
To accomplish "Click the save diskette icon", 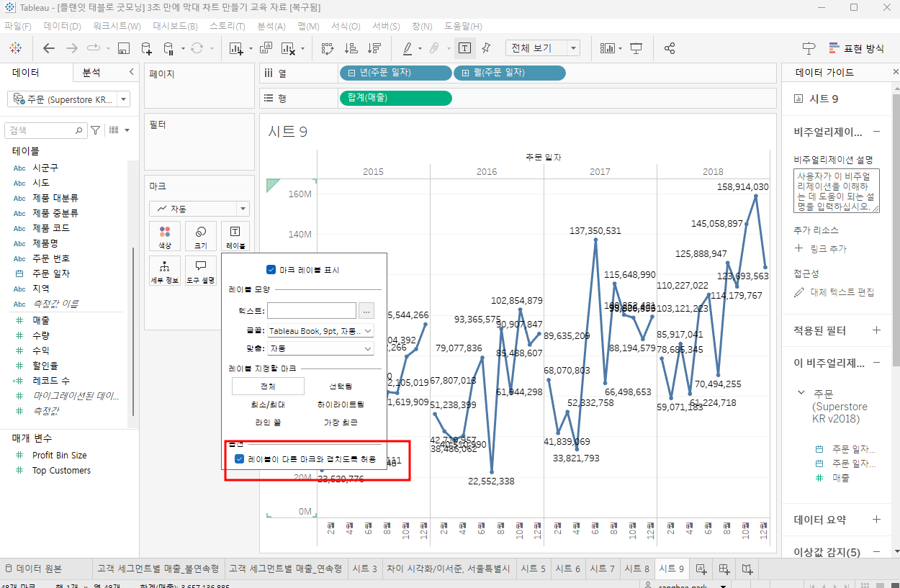I will (123, 48).
